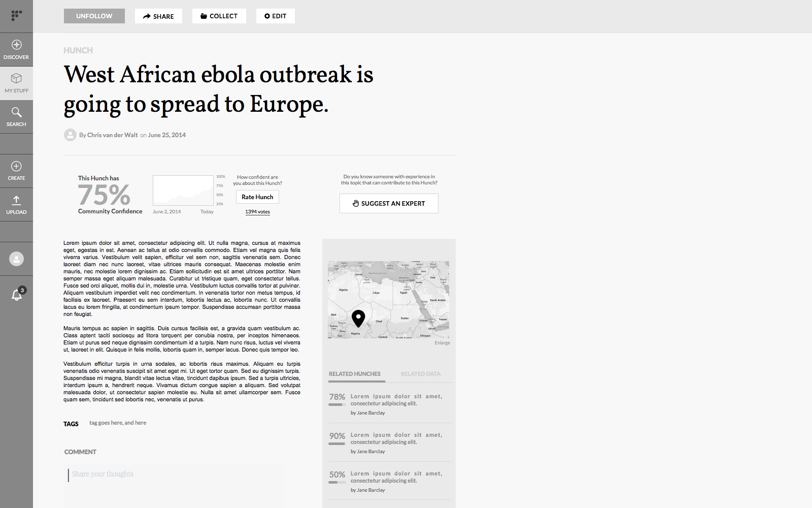Click the chart's 'June 2, 2014' label
Image resolution: width=812 pixels, height=508 pixels.
[167, 212]
